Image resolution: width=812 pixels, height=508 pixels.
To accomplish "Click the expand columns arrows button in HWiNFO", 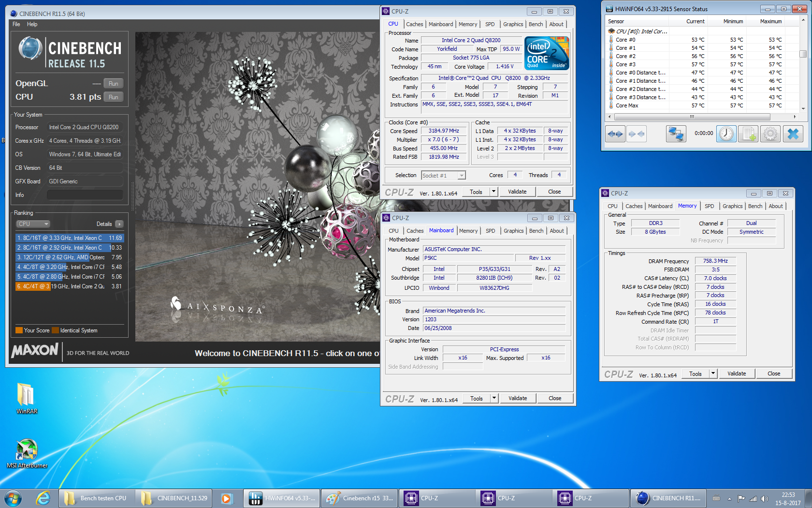I will pyautogui.click(x=615, y=134).
